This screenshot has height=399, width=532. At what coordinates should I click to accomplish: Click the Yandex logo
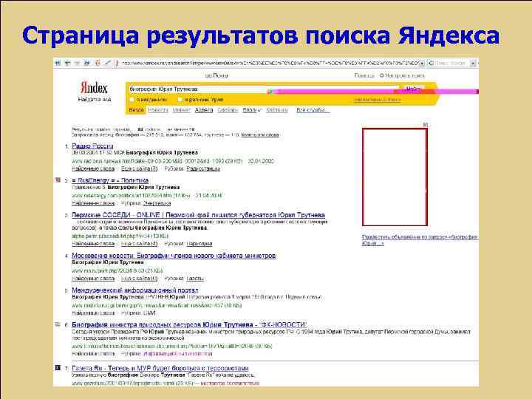coord(94,88)
